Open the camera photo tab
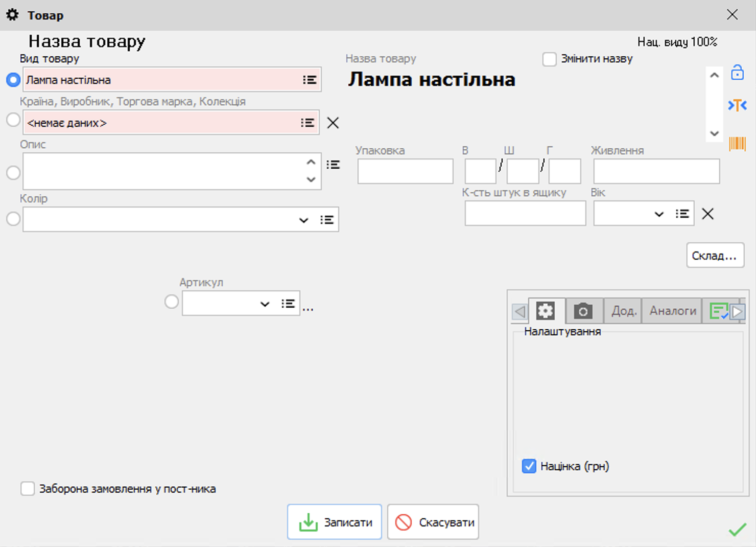 [583, 311]
